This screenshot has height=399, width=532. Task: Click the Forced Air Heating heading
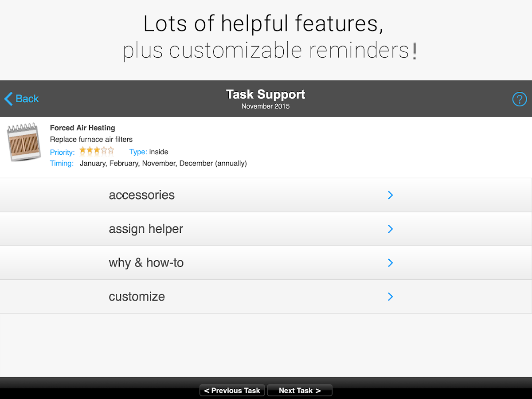82,128
